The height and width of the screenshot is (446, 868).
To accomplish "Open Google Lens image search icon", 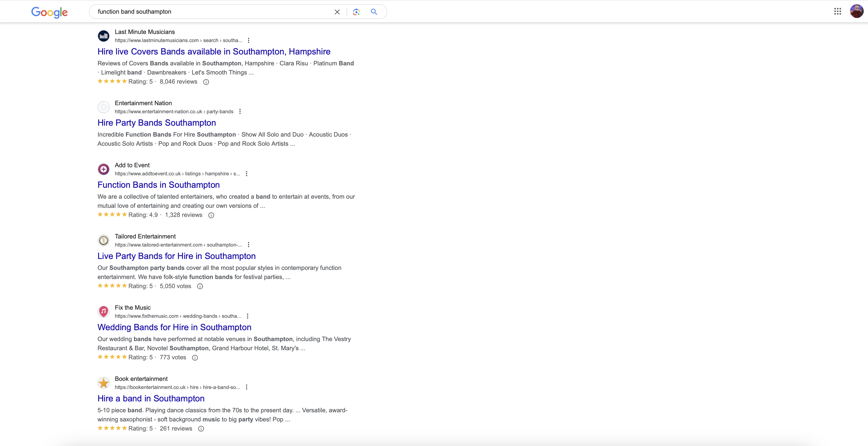I will [x=356, y=12].
